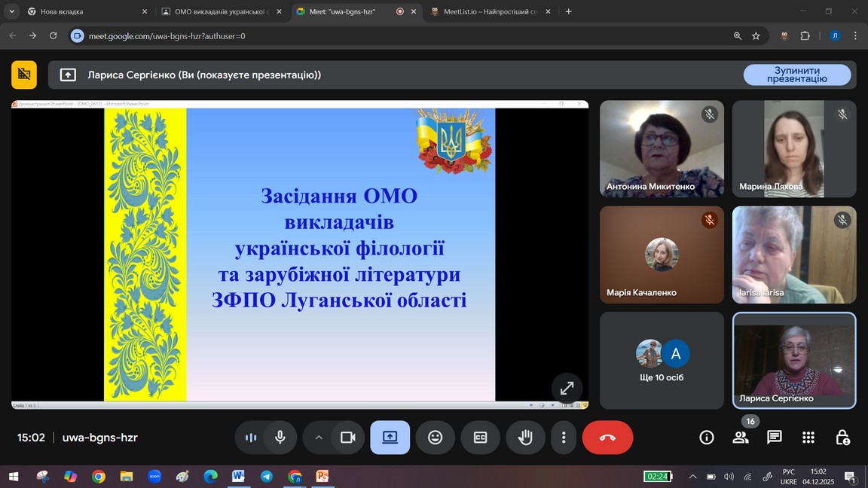Toggle the camera on or off
868x488 pixels.
pos(347,438)
